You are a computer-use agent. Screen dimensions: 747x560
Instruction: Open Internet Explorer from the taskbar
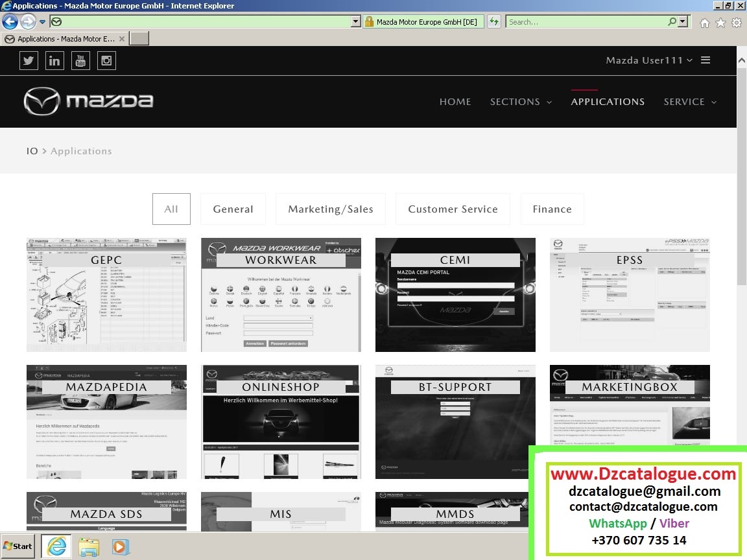pyautogui.click(x=56, y=546)
